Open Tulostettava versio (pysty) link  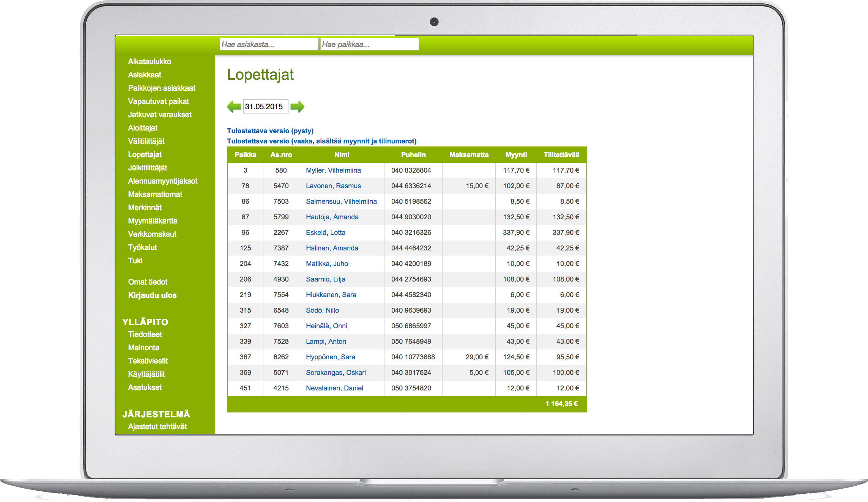(270, 131)
